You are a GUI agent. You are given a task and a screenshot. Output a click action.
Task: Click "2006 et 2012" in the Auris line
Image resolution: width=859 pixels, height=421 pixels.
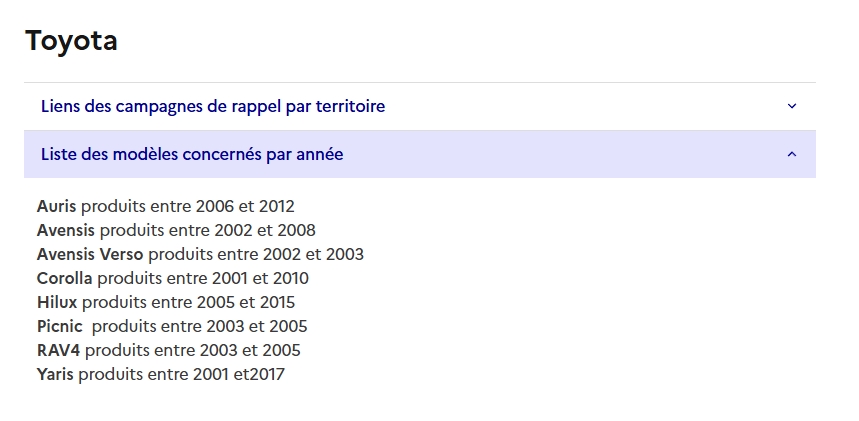pos(245,207)
